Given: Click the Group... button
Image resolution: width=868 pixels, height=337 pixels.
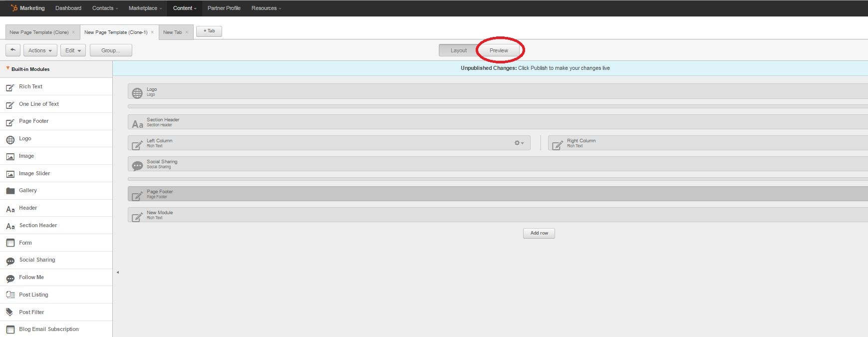Looking at the screenshot, I should 111,50.
